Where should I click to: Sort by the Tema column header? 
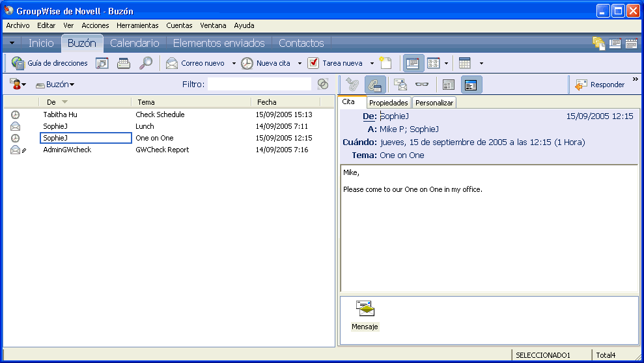coord(191,102)
